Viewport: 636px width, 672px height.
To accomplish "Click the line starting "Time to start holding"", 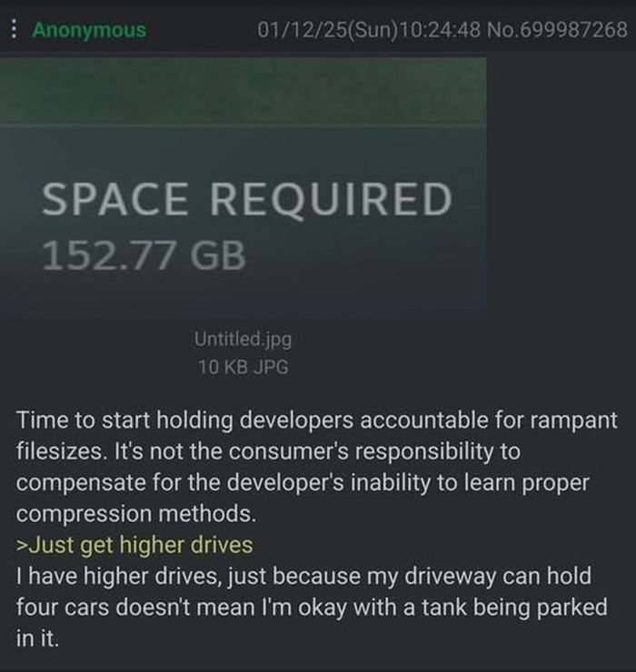I will point(316,421).
